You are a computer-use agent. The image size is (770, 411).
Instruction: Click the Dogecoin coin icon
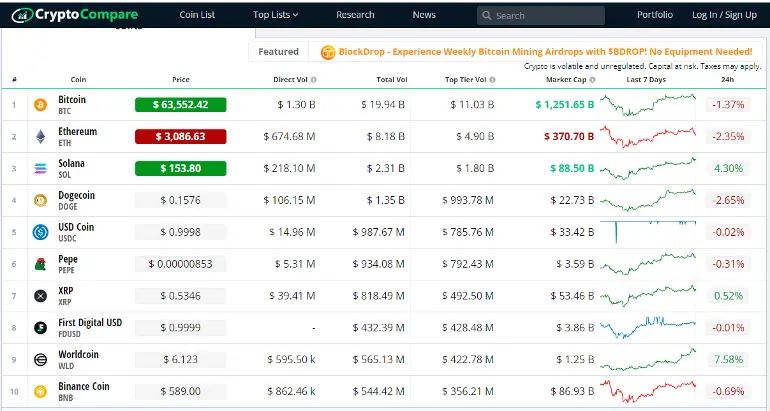click(x=41, y=200)
